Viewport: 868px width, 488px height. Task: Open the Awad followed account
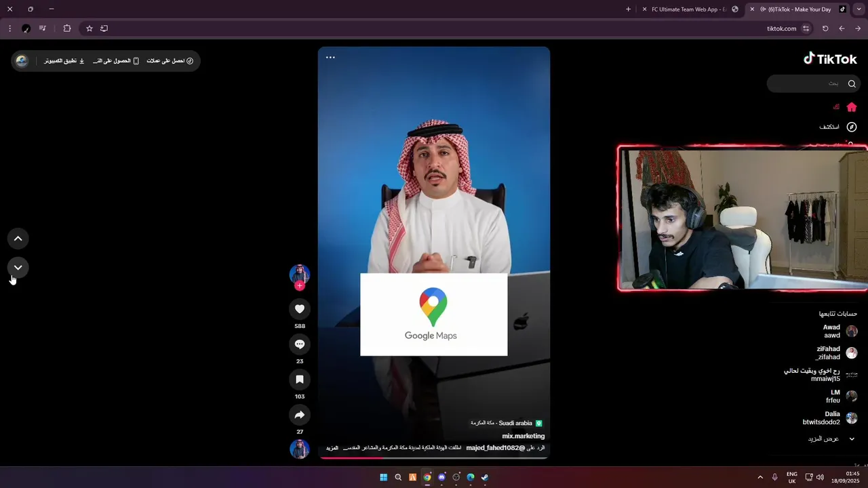[840, 331]
